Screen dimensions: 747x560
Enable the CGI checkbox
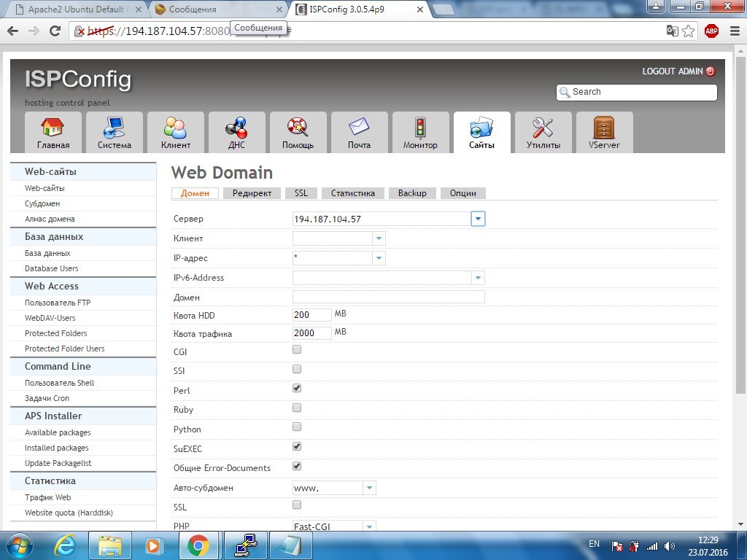coord(297,349)
